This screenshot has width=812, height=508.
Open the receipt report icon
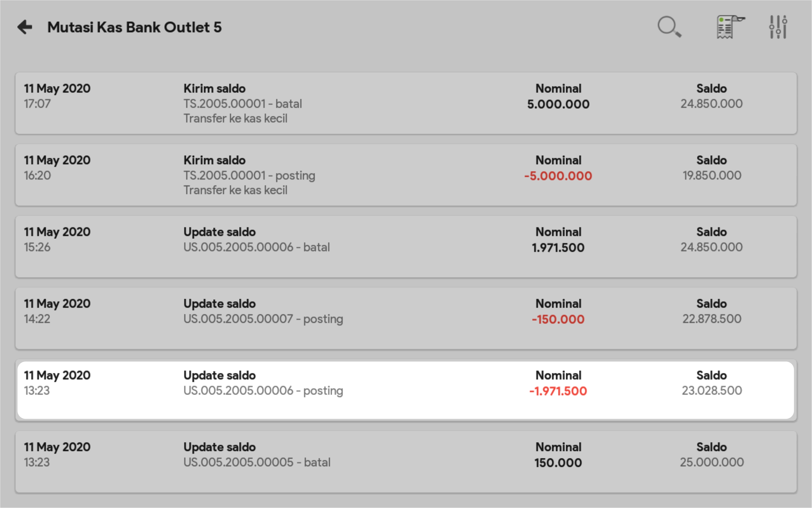coord(729,27)
